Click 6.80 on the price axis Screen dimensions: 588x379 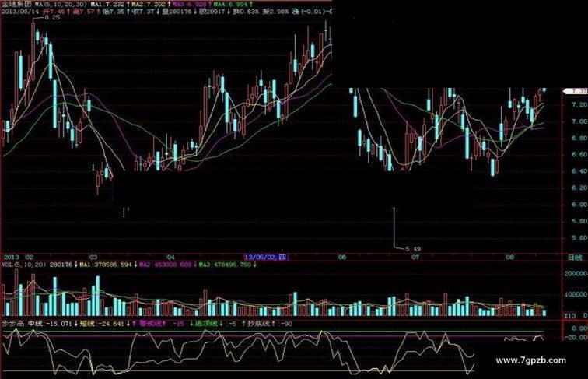(579, 138)
